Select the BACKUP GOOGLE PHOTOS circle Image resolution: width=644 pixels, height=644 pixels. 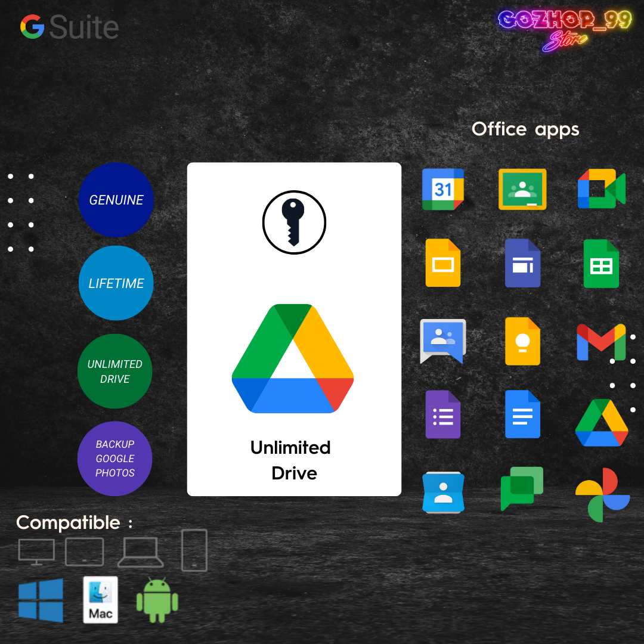(x=115, y=459)
